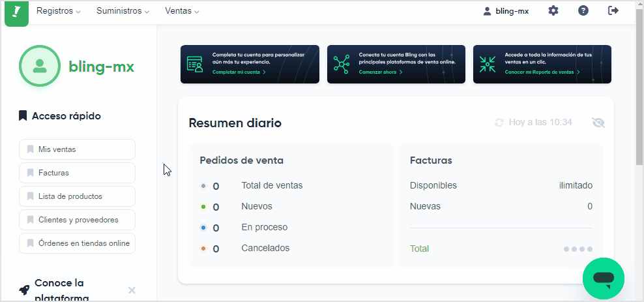Expand the Registros dropdown chevron
Viewport: 644px width, 302px height.
pos(78,12)
